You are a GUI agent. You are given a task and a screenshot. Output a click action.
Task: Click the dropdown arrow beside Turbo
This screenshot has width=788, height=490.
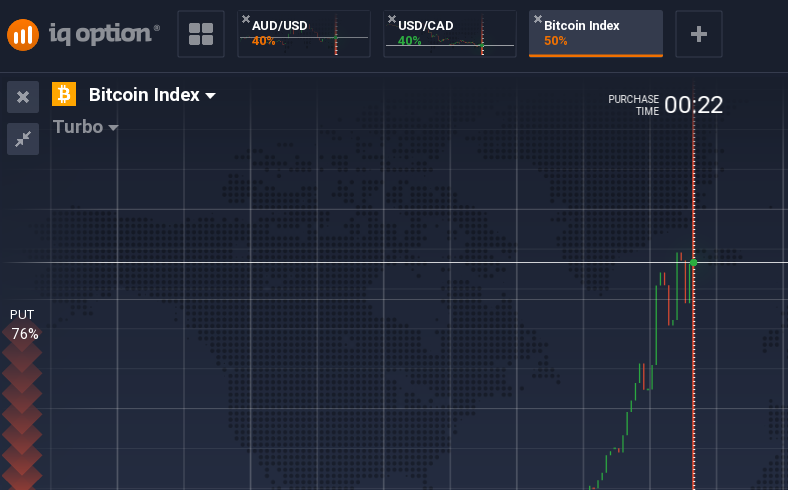[x=114, y=128]
